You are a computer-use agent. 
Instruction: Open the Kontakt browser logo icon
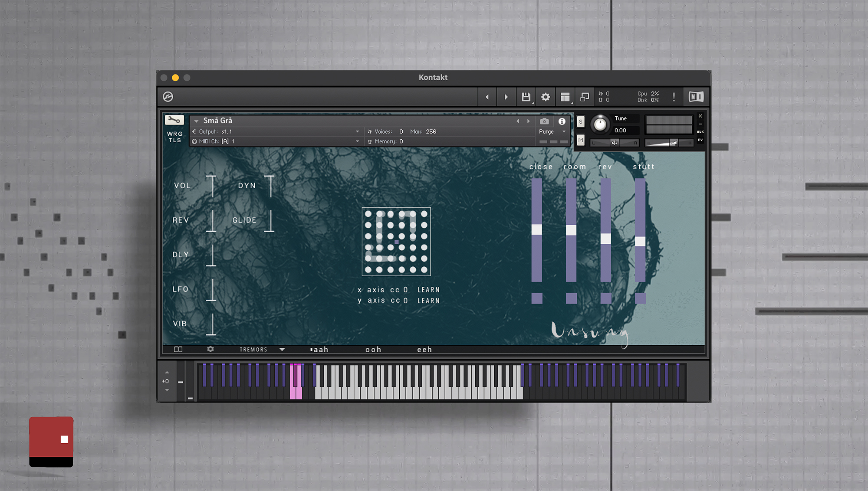(168, 97)
